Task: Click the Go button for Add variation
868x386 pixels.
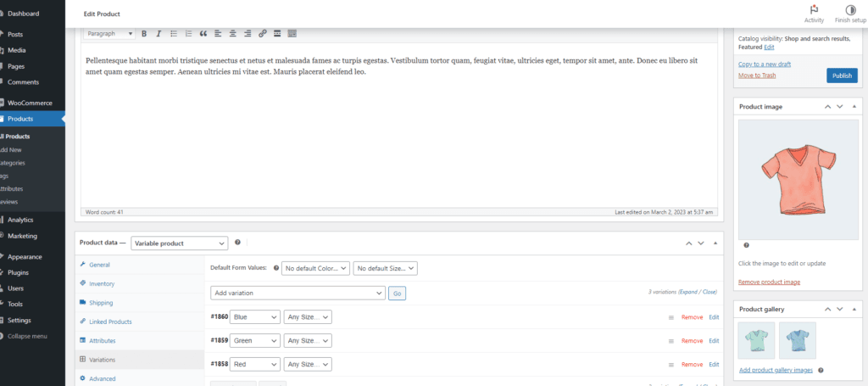Action: (397, 293)
